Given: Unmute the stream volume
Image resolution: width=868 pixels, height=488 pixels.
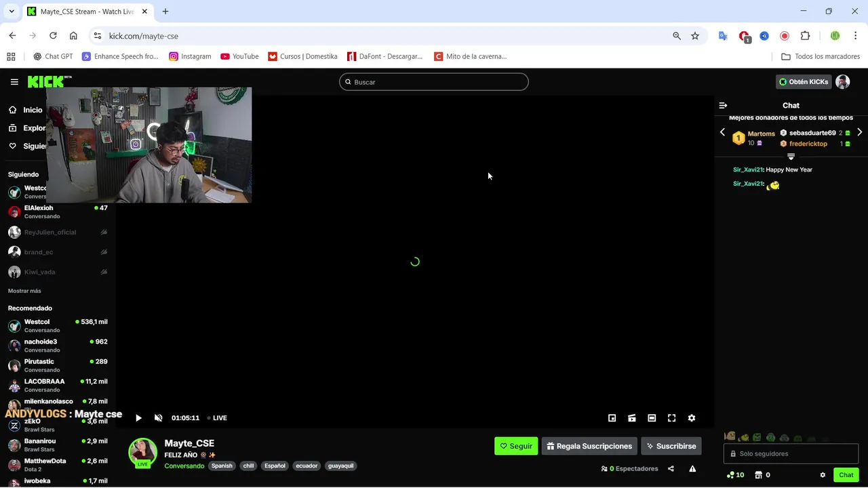Looking at the screenshot, I should click(x=159, y=418).
